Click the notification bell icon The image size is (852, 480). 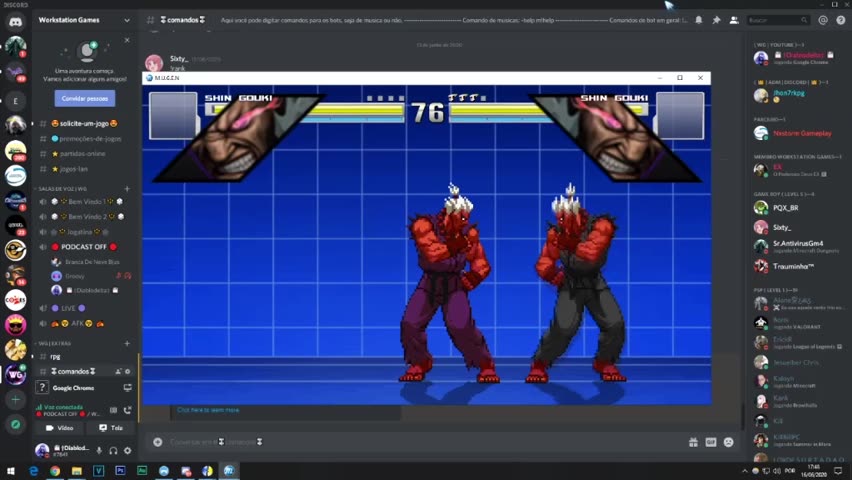tap(698, 20)
